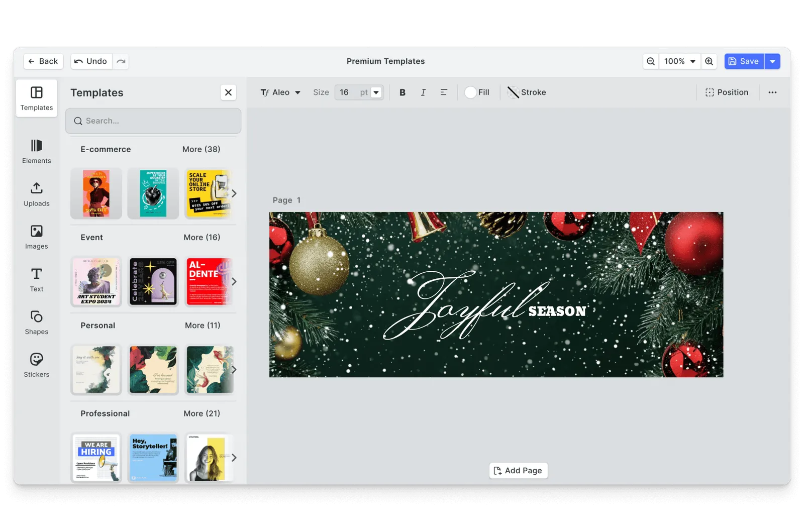Select the orange 30% OFF fashion template
Viewport: 804px width, 532px height.
96,193
